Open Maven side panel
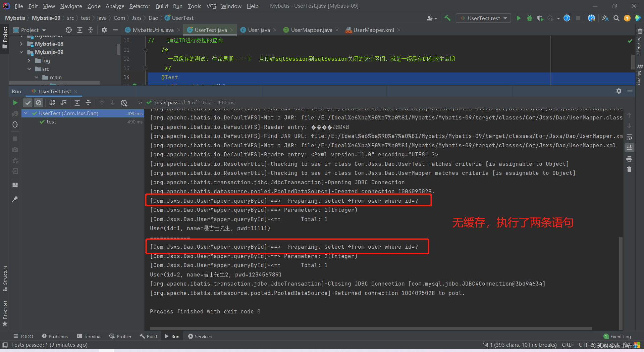Screen dimensions: 644x352 (640, 74)
